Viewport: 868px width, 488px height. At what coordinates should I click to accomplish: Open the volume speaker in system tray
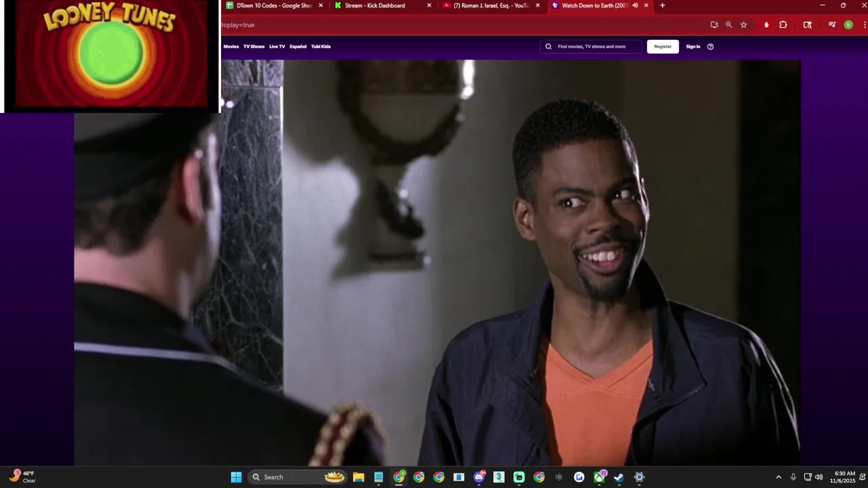pyautogui.click(x=818, y=477)
